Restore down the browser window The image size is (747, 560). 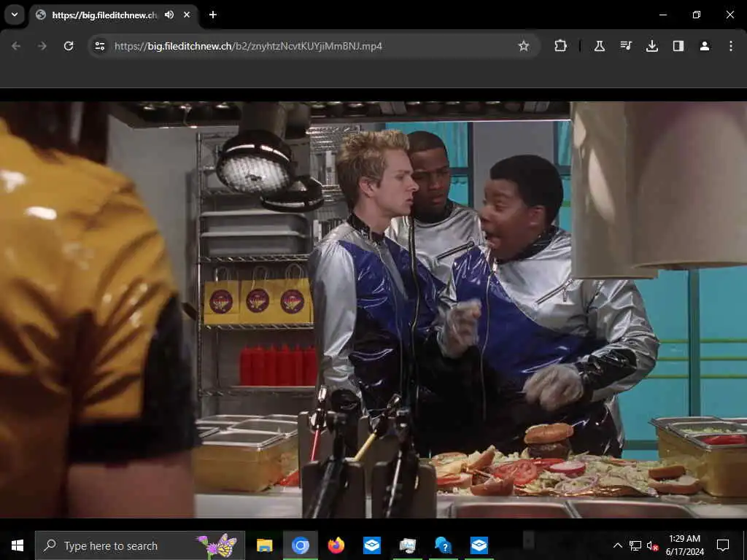[696, 15]
